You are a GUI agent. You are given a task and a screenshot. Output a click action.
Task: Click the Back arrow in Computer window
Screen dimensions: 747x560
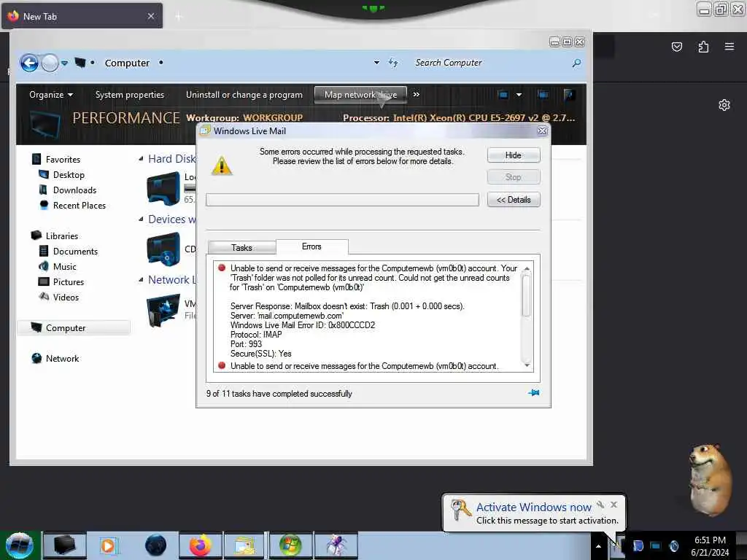click(29, 63)
